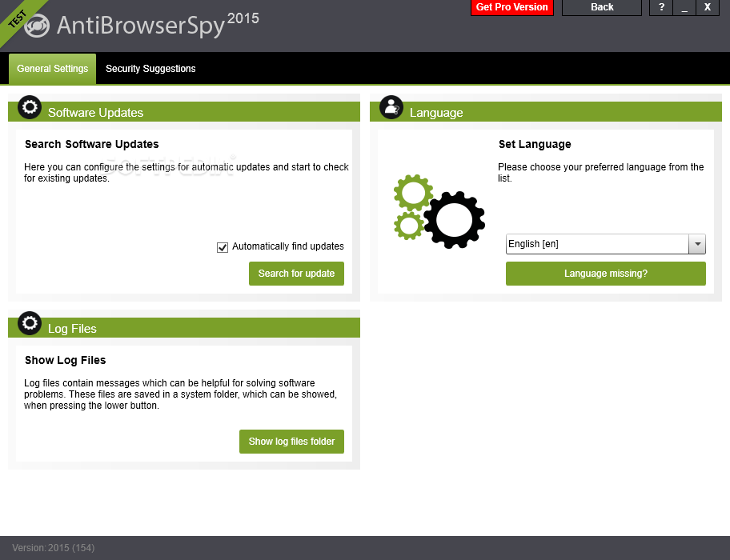Click Show log files folder button
This screenshot has width=730, height=560.
[x=291, y=442]
